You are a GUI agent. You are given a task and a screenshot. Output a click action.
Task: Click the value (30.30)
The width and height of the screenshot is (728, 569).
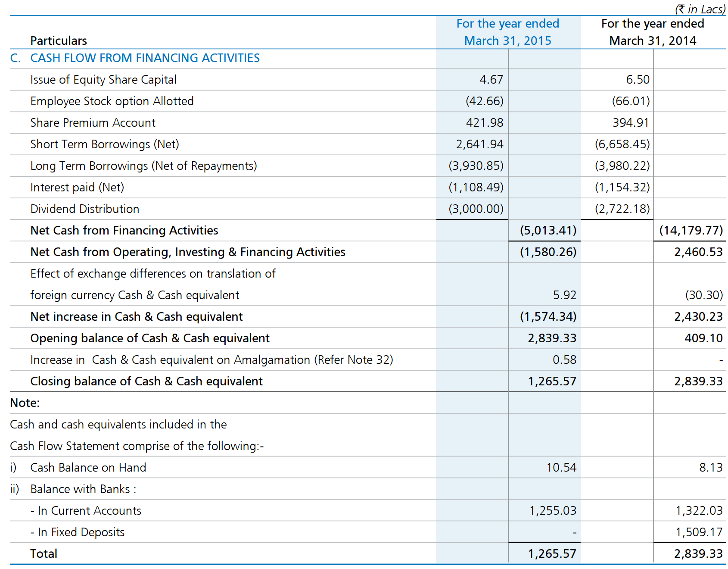click(x=704, y=295)
